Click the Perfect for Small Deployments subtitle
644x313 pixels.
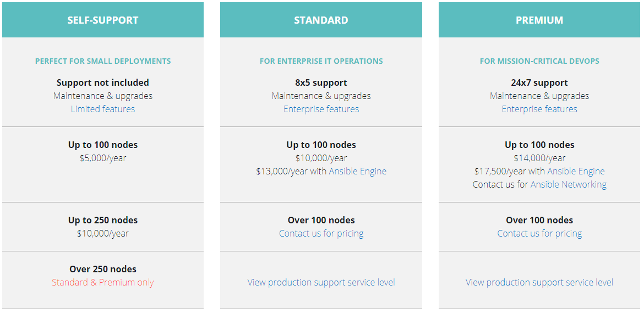(x=103, y=61)
